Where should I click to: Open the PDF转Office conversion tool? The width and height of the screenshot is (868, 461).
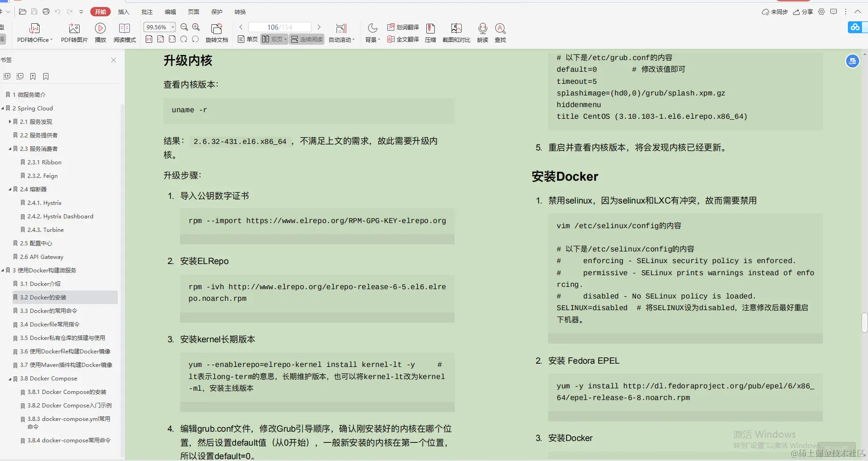[34, 33]
